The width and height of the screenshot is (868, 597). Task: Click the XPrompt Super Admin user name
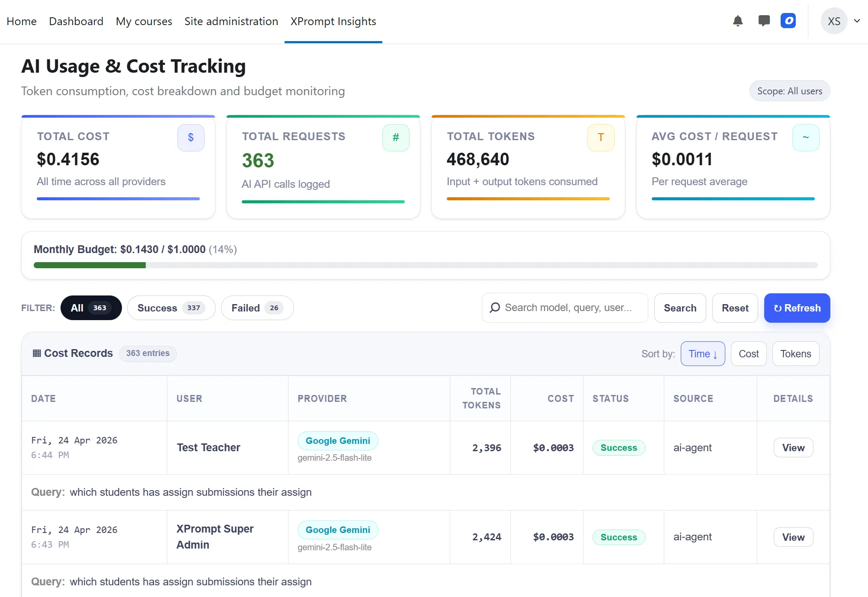[x=215, y=536]
